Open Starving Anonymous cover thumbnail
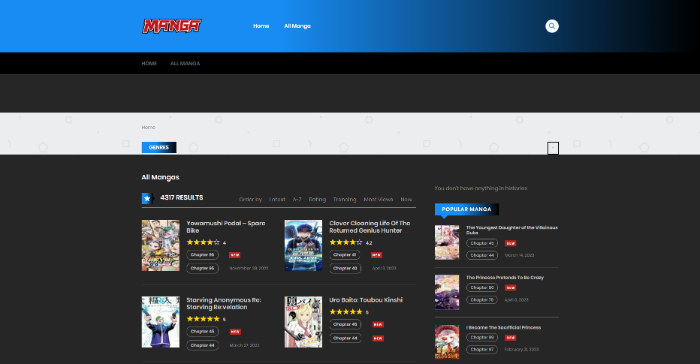This screenshot has width=700, height=364. point(161,322)
